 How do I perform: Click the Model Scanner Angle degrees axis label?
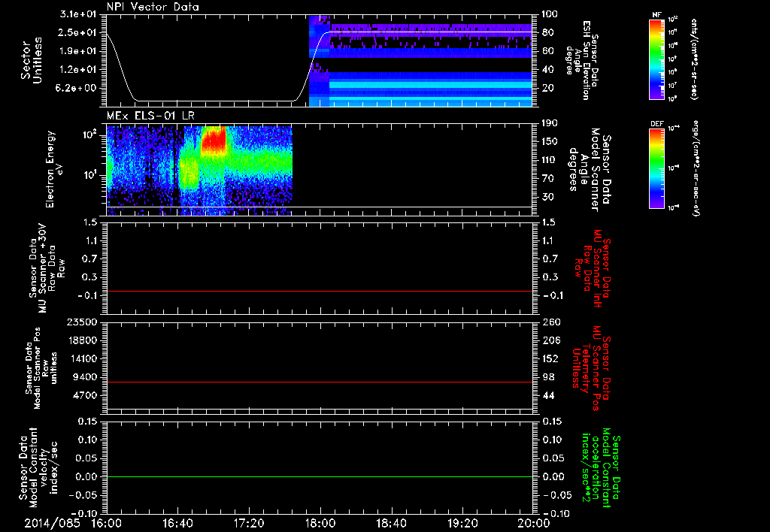click(590, 169)
